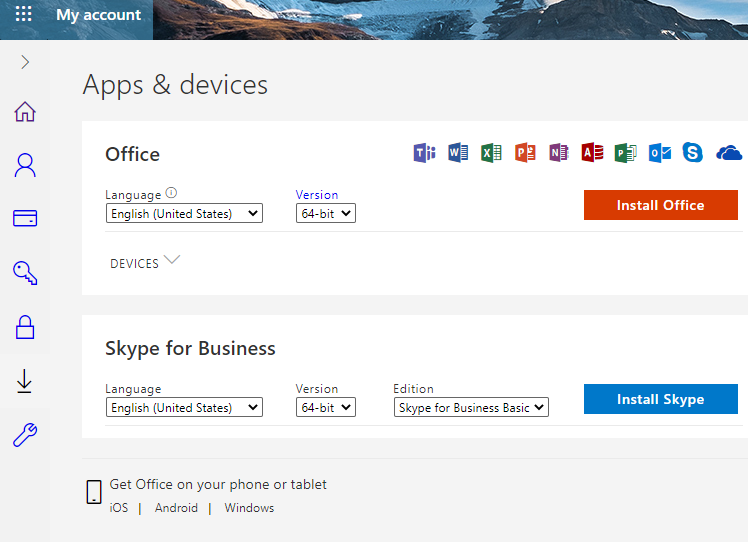Click the Word app icon
748x542 pixels.
(x=458, y=153)
